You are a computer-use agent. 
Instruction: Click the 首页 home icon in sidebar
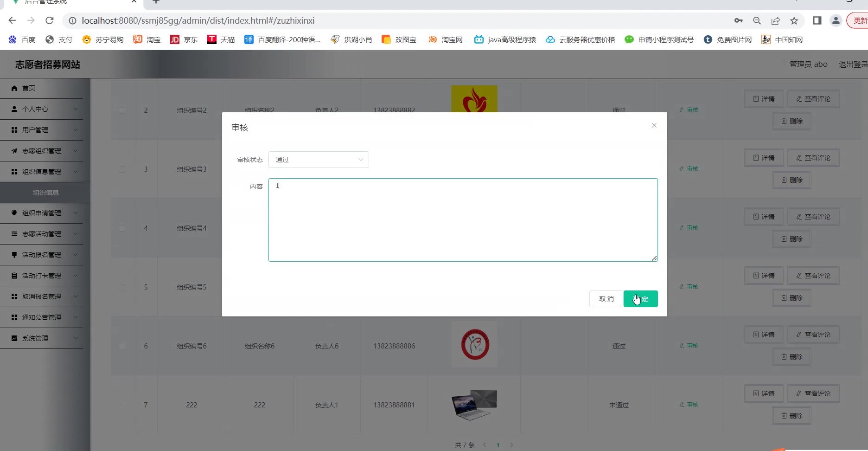coord(14,88)
